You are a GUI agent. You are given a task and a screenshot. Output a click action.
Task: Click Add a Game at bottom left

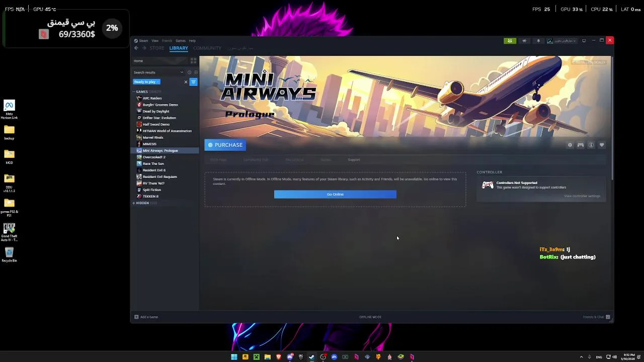click(146, 317)
